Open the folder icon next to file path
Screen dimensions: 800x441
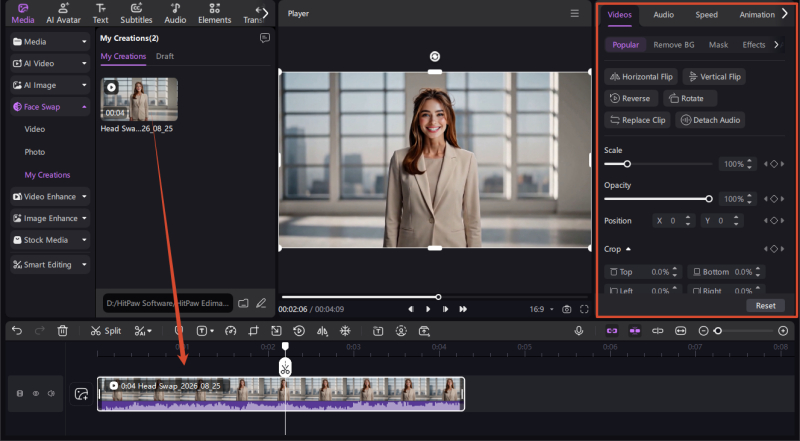coord(243,303)
